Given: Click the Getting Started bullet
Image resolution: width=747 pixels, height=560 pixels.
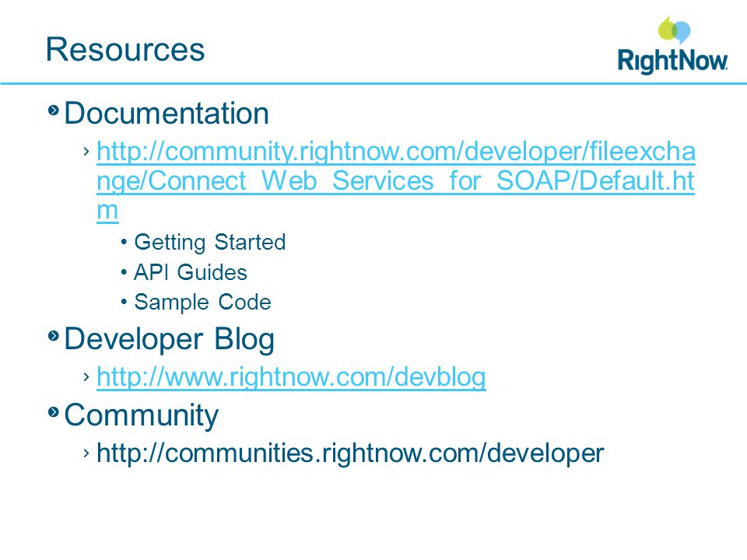Looking at the screenshot, I should click(210, 243).
